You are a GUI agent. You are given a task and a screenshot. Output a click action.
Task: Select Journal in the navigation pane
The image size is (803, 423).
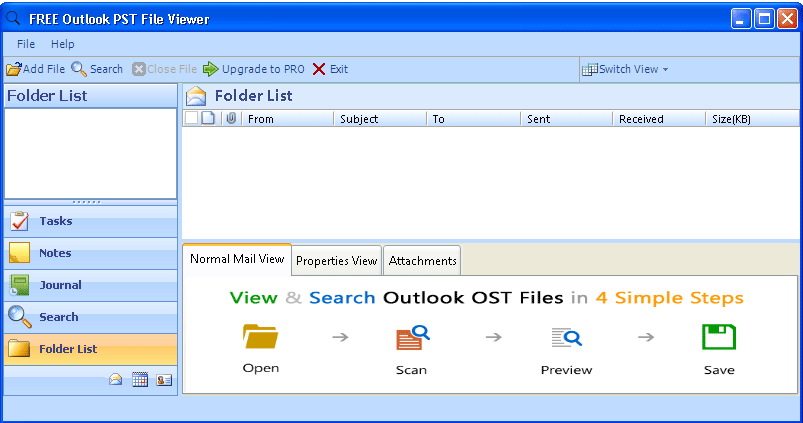pyautogui.click(x=91, y=285)
